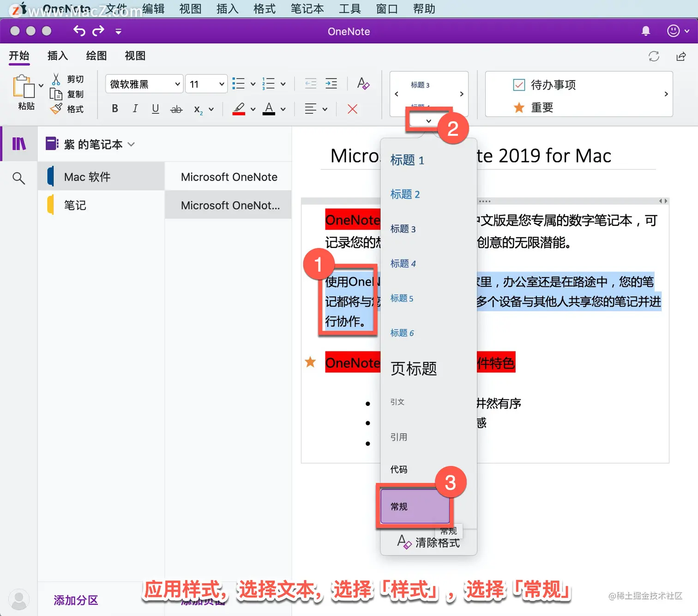The image size is (698, 616).
Task: Select 笔记 section
Action: [102, 205]
